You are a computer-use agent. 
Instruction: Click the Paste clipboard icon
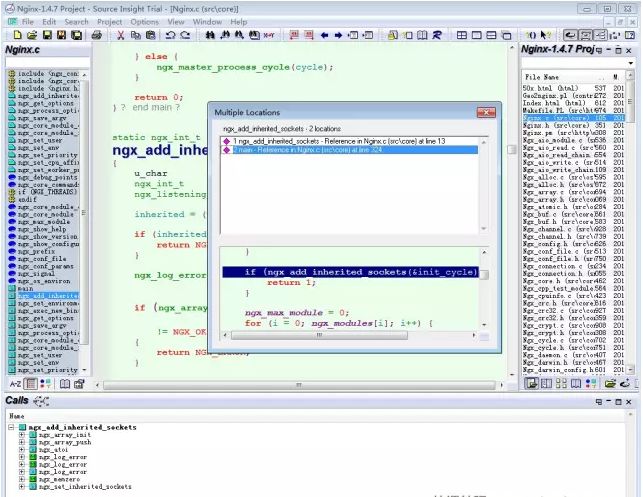[x=150, y=35]
